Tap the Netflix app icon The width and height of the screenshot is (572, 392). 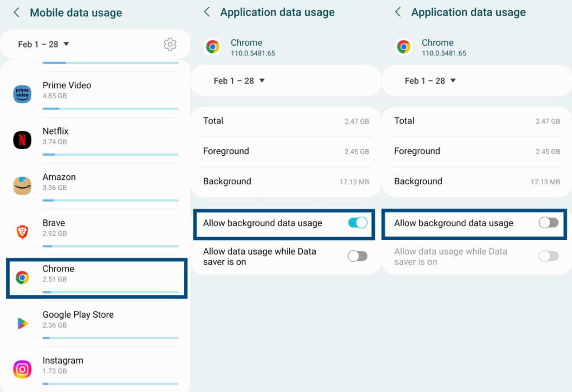[22, 140]
